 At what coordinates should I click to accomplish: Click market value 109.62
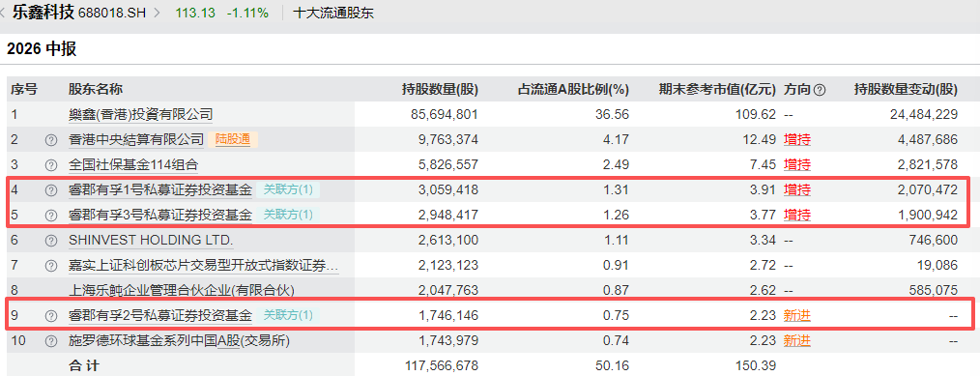coord(756,115)
